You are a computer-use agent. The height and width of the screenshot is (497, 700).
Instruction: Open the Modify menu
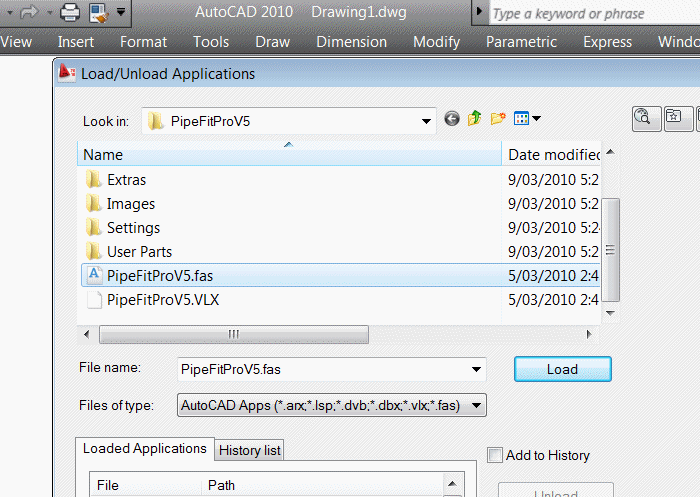tap(436, 42)
